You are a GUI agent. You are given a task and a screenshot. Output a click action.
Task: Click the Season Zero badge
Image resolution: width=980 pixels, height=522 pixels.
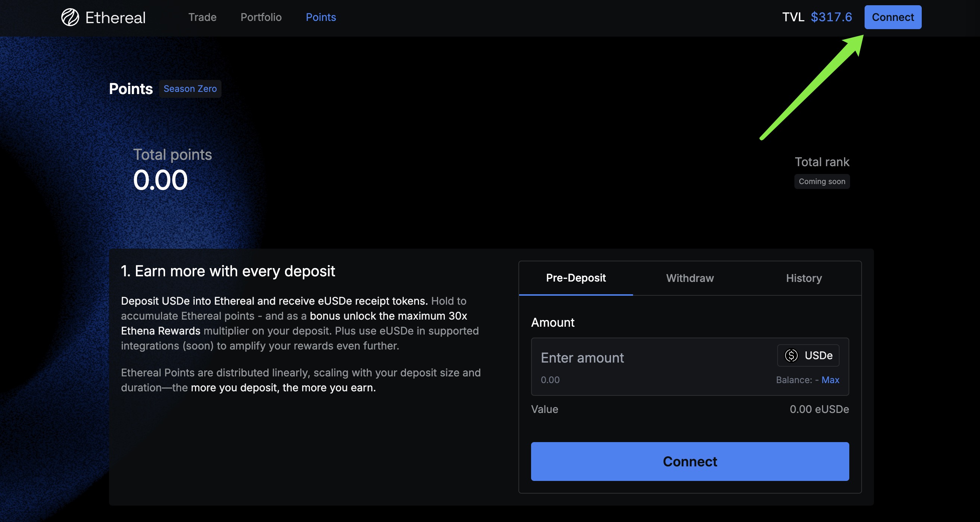click(190, 88)
